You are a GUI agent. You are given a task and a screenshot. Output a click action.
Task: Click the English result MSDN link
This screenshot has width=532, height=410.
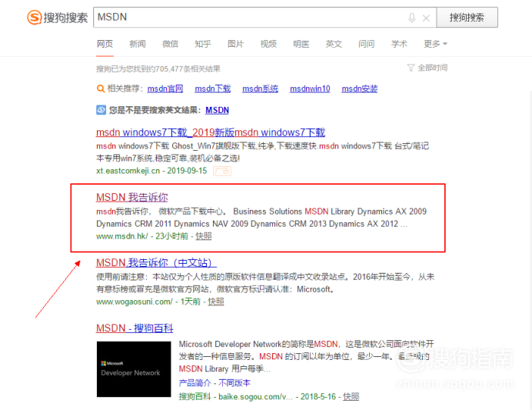tap(217, 110)
